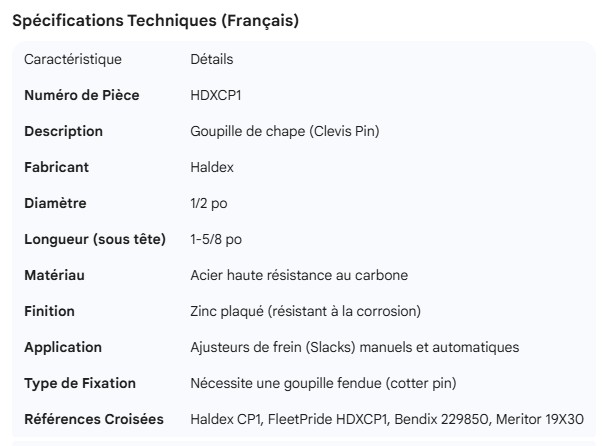
Task: Select the Longueur (sous tête) label
Action: pos(95,239)
